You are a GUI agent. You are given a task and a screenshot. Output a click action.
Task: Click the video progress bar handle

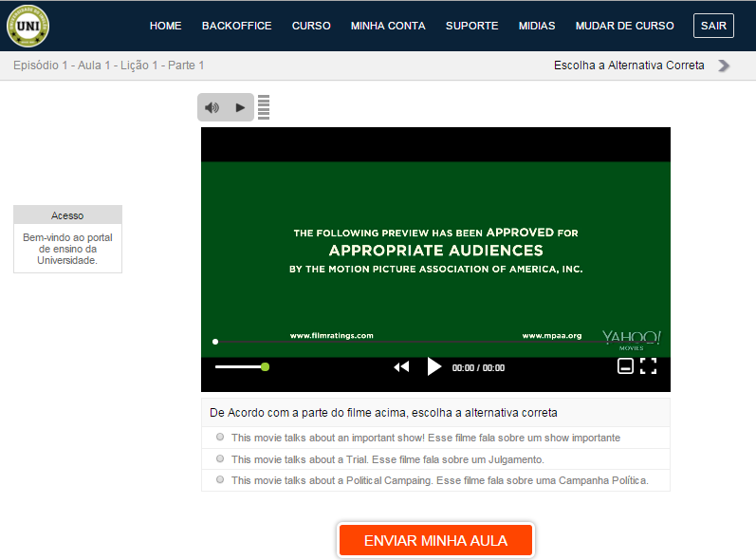point(215,342)
